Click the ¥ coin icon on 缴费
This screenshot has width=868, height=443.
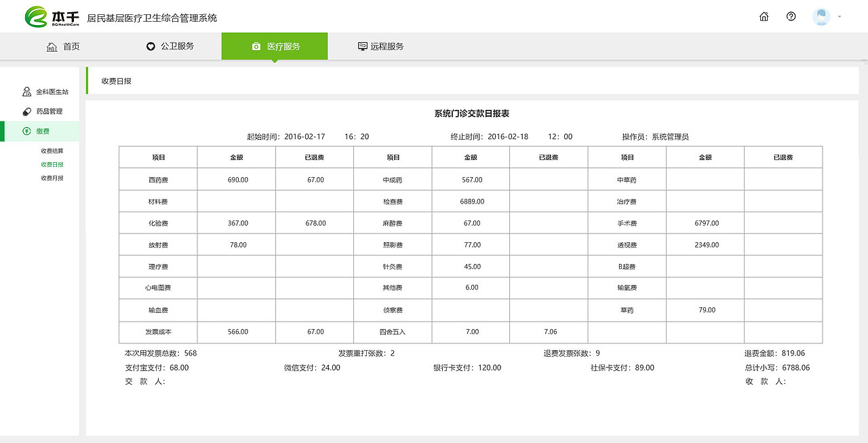coord(26,132)
